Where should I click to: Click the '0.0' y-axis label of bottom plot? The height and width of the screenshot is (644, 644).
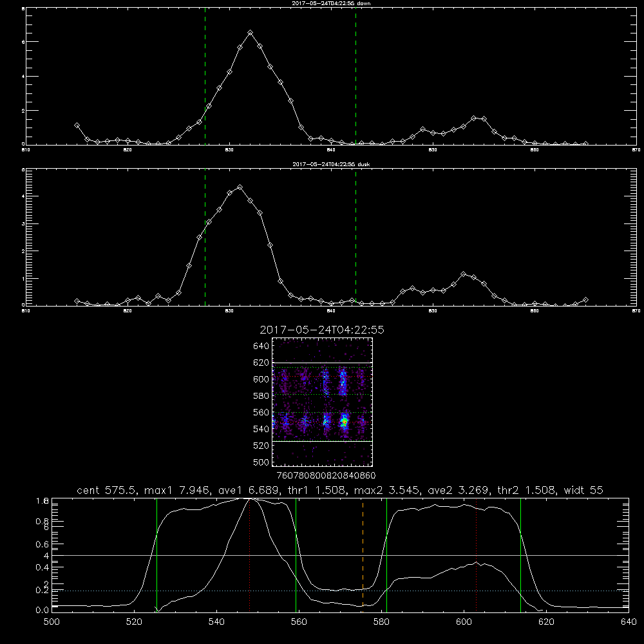43,611
